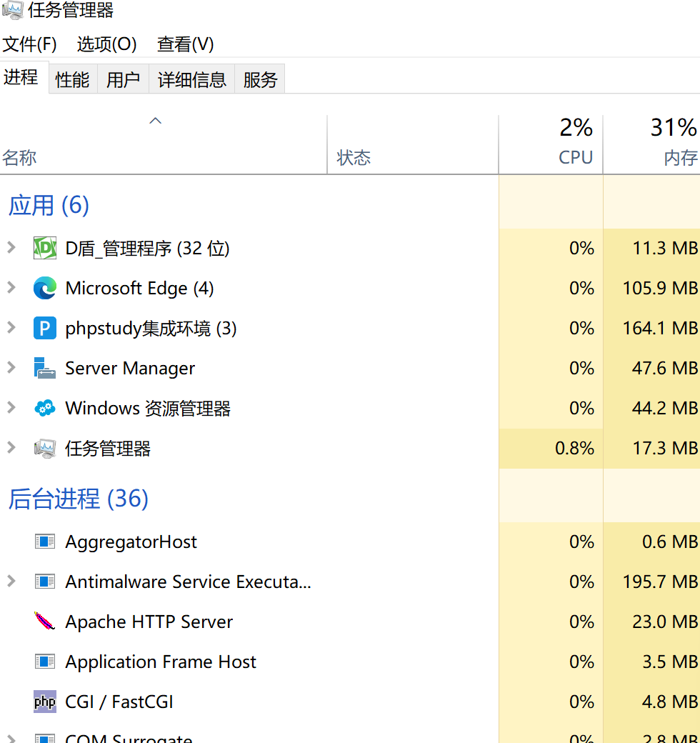Select the Apache HTTP Server process row
This screenshot has width=700, height=743.
click(350, 622)
